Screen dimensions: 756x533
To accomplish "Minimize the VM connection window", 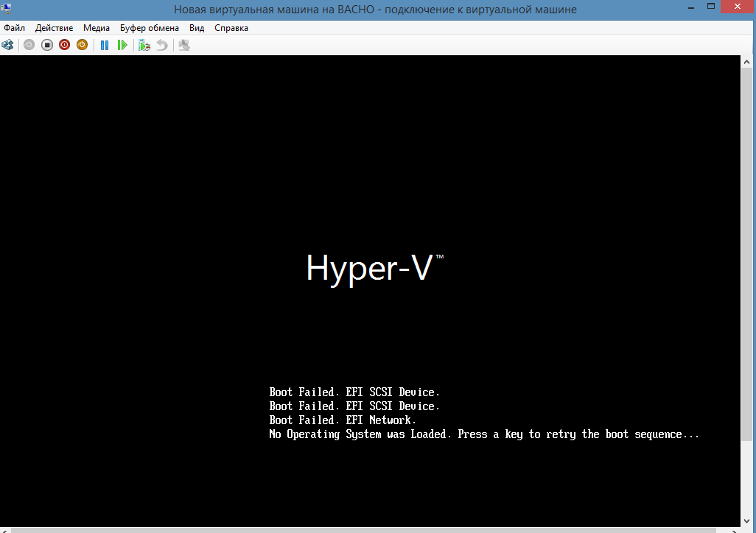I will (691, 7).
